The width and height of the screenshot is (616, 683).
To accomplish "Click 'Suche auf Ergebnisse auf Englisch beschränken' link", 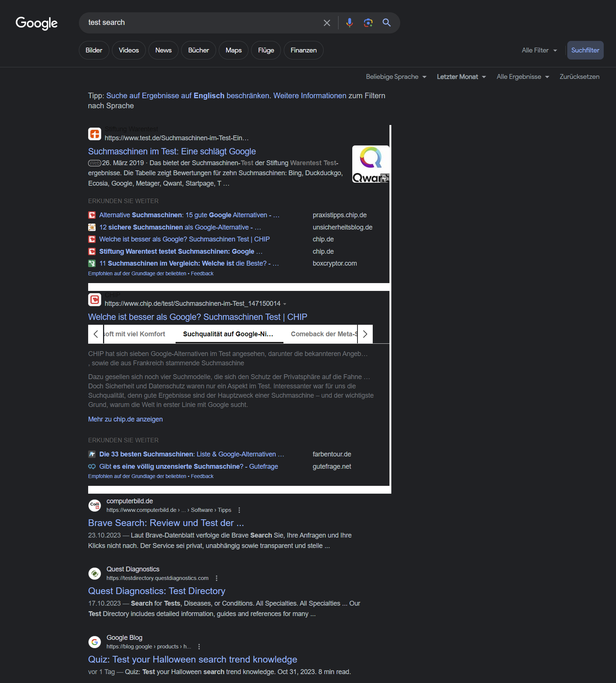I will pos(188,96).
